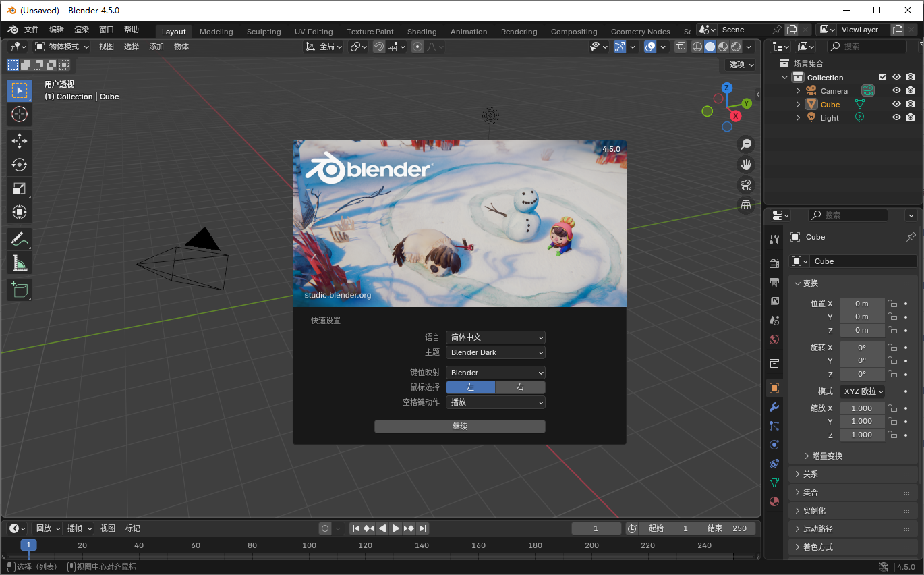
Task: Click the 缩放 X value slider field
Action: 861,408
